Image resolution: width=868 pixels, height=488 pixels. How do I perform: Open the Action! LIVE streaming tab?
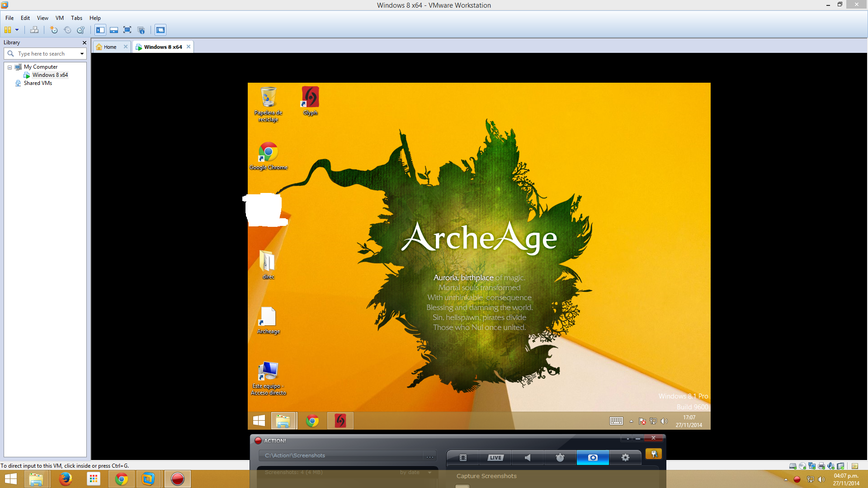tap(495, 458)
